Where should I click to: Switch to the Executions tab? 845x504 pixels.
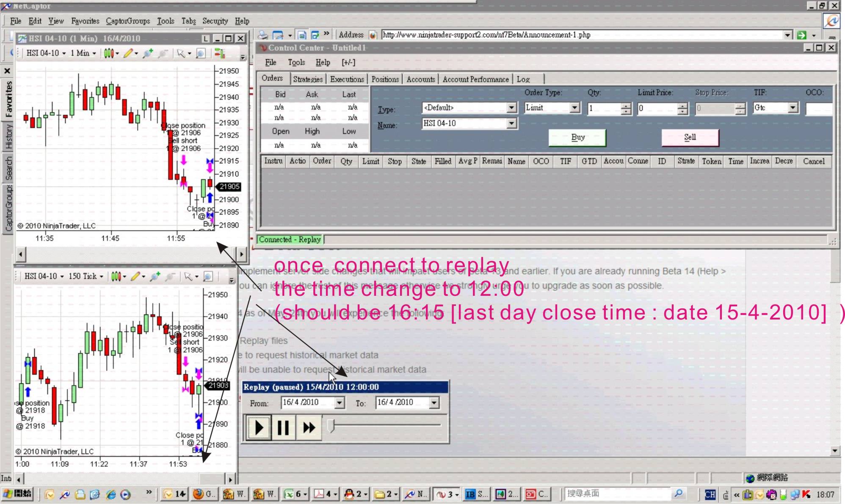click(x=347, y=79)
